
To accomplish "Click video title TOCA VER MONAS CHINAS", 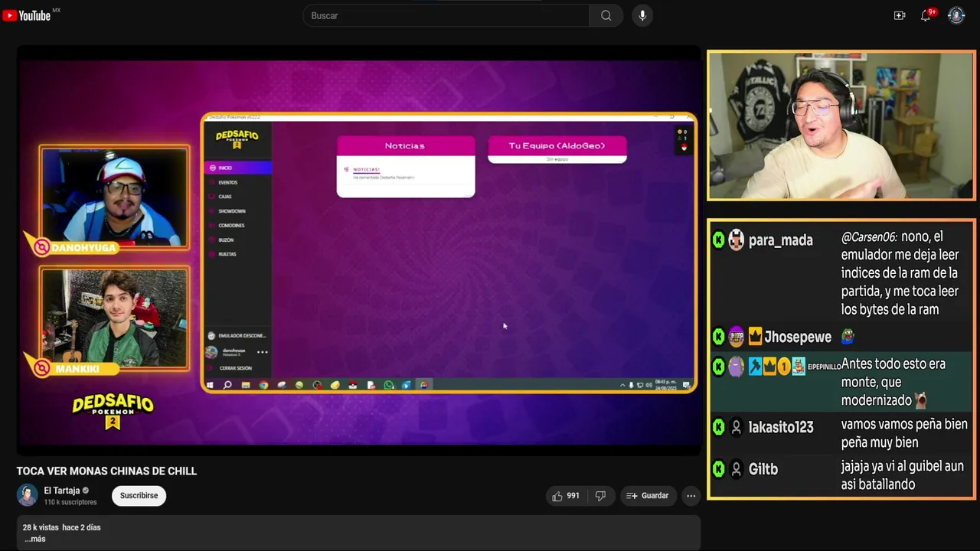I will [107, 471].
